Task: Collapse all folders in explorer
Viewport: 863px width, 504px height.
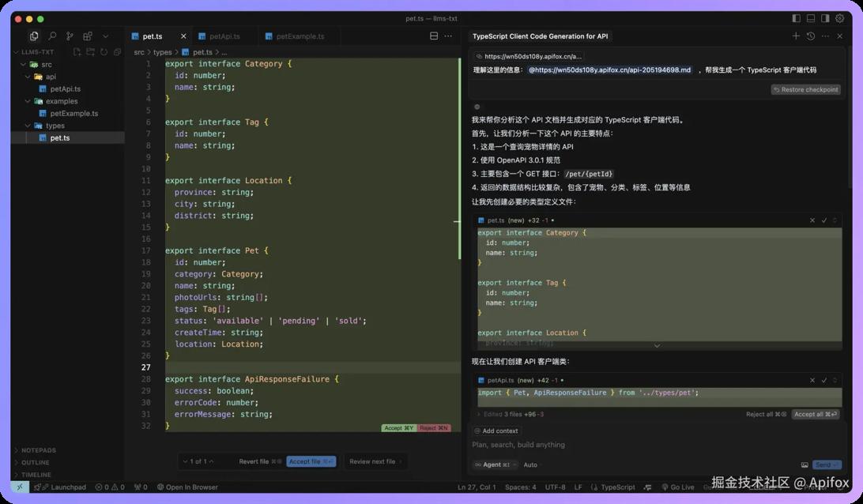Action: [x=117, y=51]
